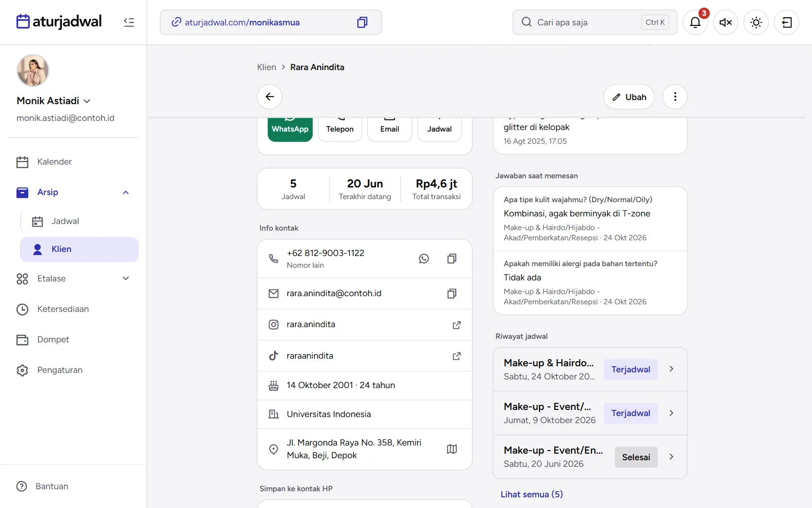
Task: Open the Kalender sidebar menu
Action: (x=73, y=162)
